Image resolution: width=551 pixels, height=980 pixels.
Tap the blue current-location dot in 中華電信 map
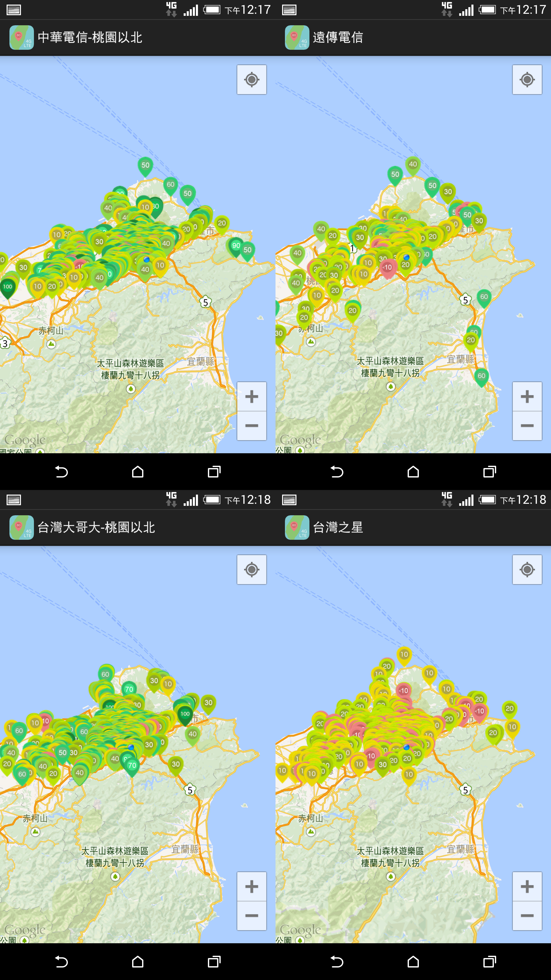pos(146,259)
